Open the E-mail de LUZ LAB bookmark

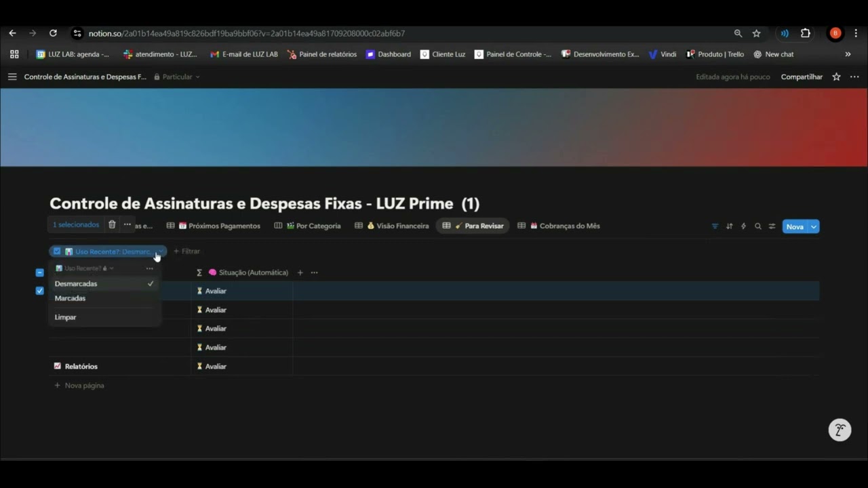tap(244, 54)
